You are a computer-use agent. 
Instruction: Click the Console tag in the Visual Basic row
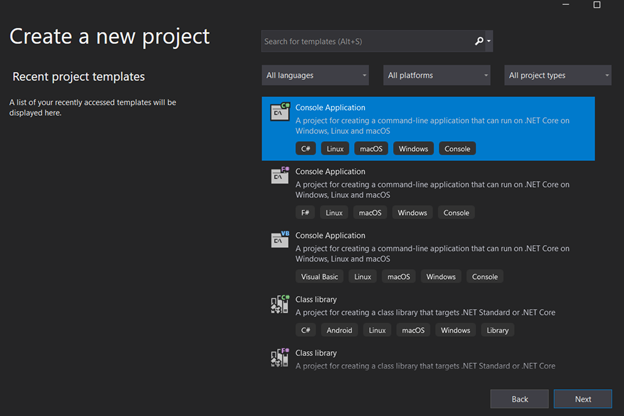pyautogui.click(x=485, y=277)
